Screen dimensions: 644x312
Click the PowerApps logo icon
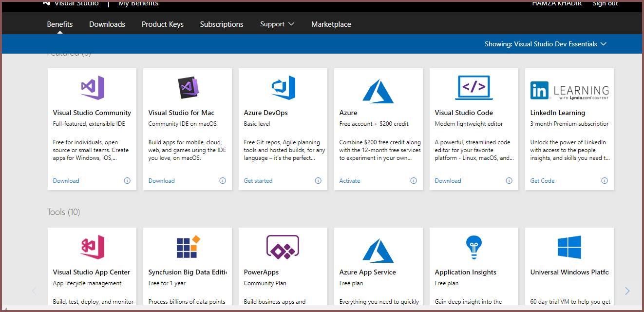(283, 247)
